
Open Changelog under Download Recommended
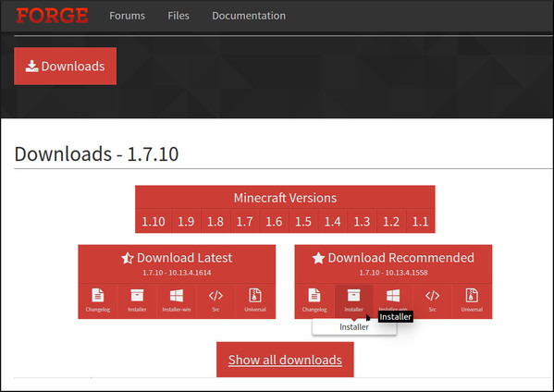[314, 300]
